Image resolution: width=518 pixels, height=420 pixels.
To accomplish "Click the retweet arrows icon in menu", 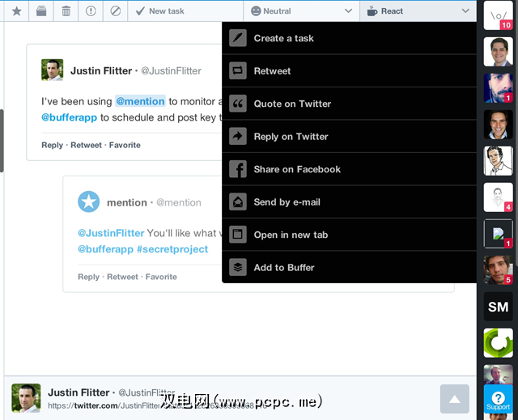I will [238, 70].
